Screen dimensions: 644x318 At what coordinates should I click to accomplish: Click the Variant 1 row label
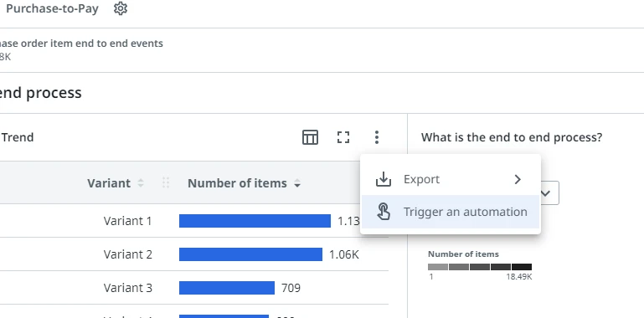128,221
